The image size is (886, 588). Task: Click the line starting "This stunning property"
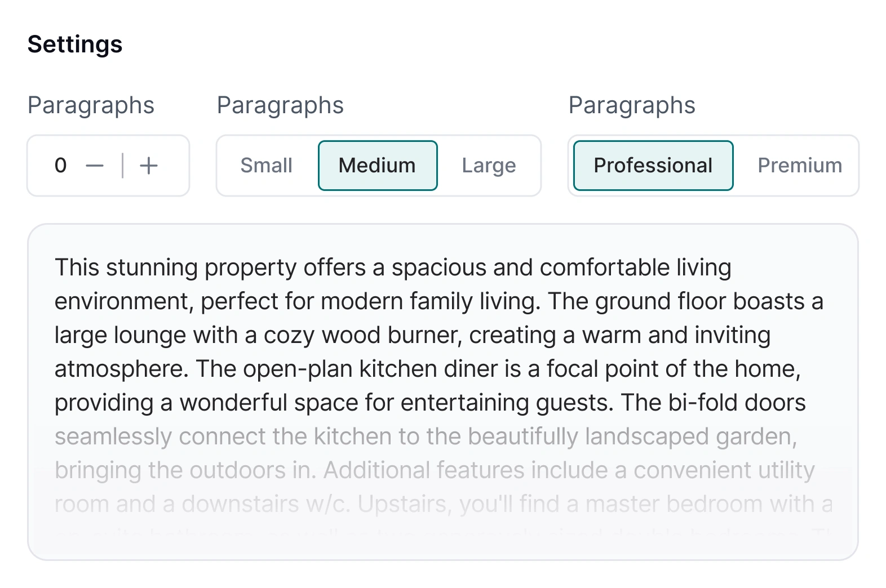point(392,268)
